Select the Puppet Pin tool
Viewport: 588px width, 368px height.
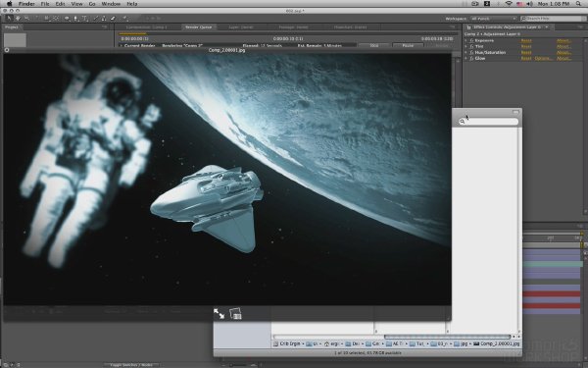pos(124,18)
